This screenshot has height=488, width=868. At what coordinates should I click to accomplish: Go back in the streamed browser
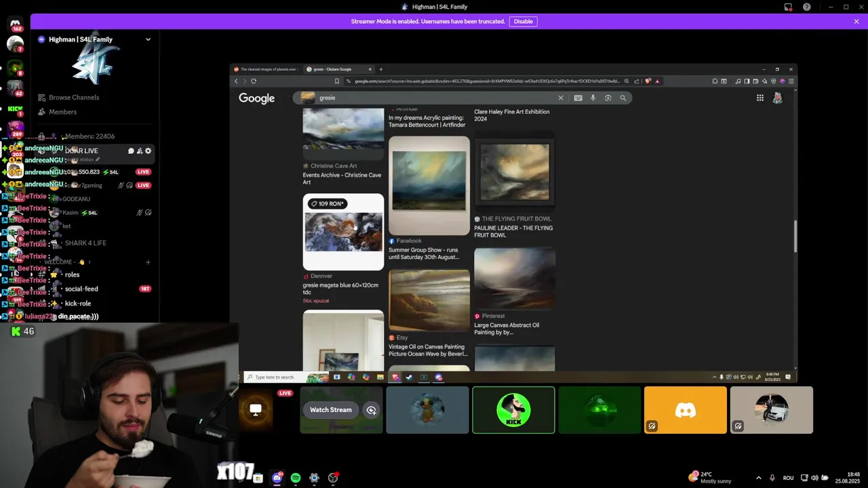tap(236, 81)
